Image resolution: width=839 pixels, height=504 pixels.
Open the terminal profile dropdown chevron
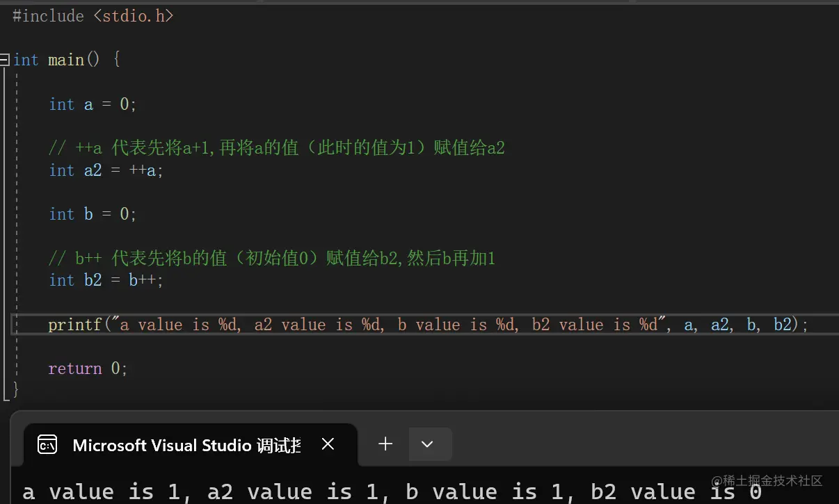(x=428, y=444)
